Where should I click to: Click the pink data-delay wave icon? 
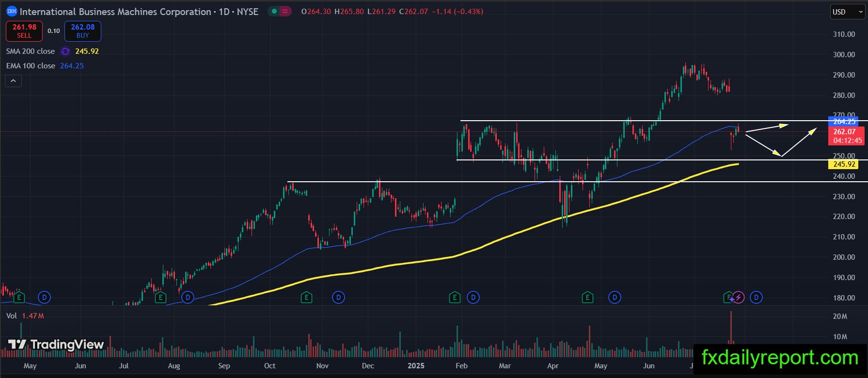(285, 11)
